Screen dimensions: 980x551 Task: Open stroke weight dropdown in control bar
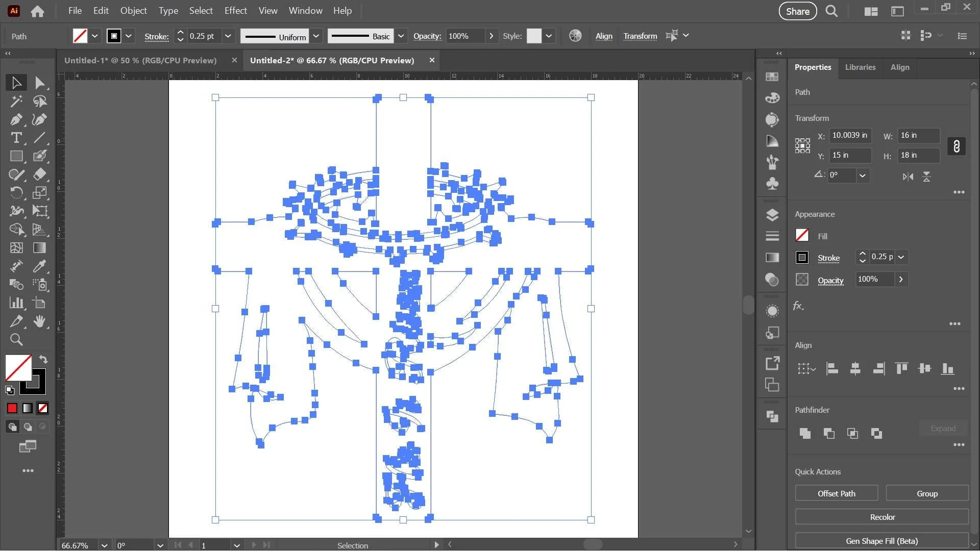pyautogui.click(x=228, y=36)
